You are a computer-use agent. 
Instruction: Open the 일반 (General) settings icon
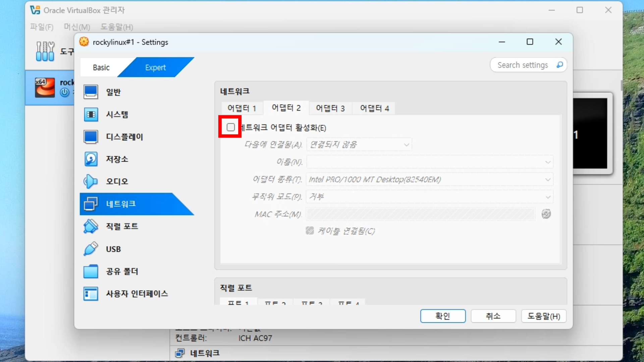91,92
